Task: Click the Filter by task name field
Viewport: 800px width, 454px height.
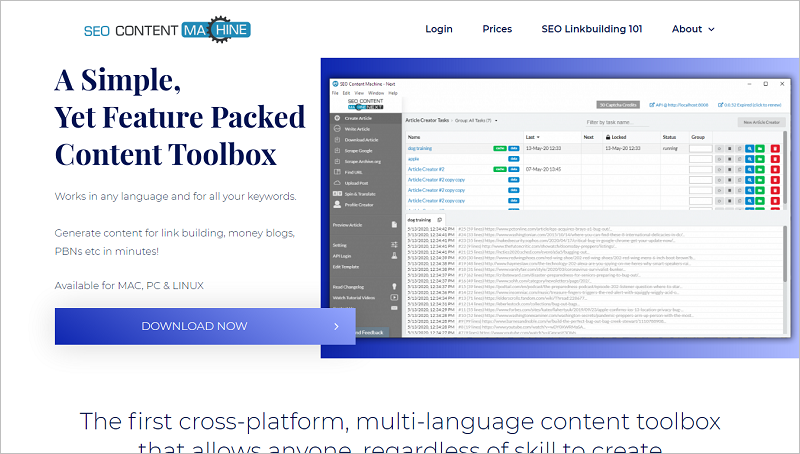Action: [617, 122]
